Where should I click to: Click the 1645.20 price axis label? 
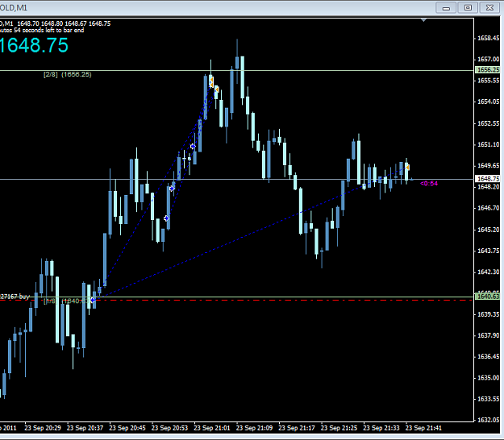point(488,230)
